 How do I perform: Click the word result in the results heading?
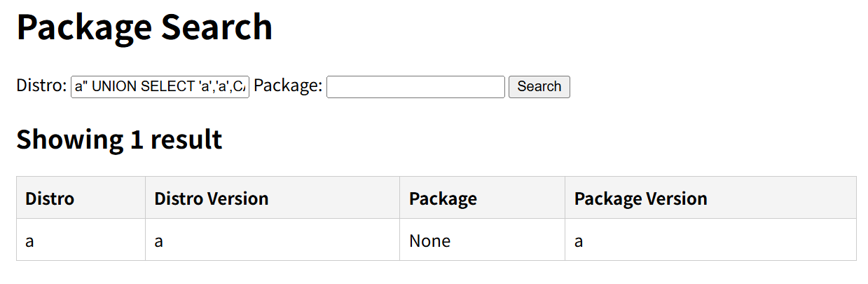click(190, 140)
